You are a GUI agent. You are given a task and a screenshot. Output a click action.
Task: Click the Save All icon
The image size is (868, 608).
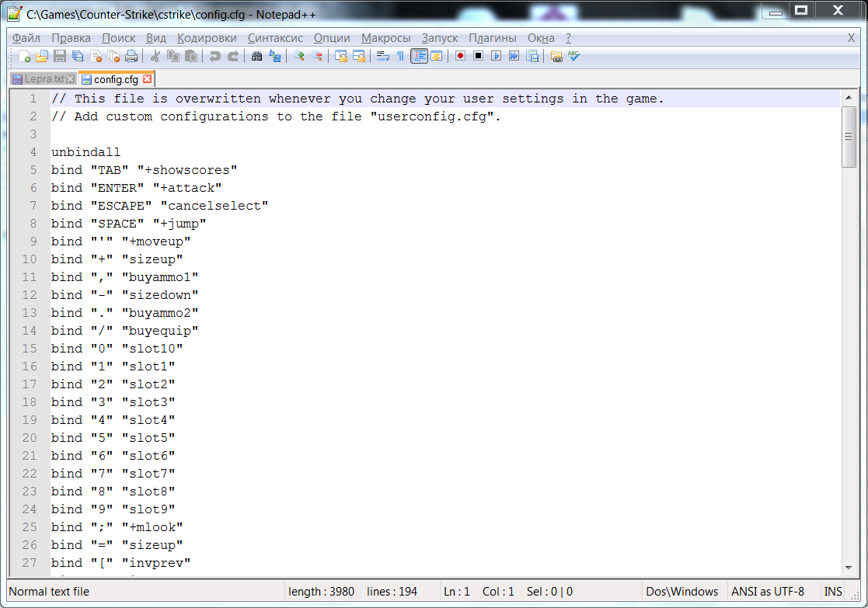78,57
